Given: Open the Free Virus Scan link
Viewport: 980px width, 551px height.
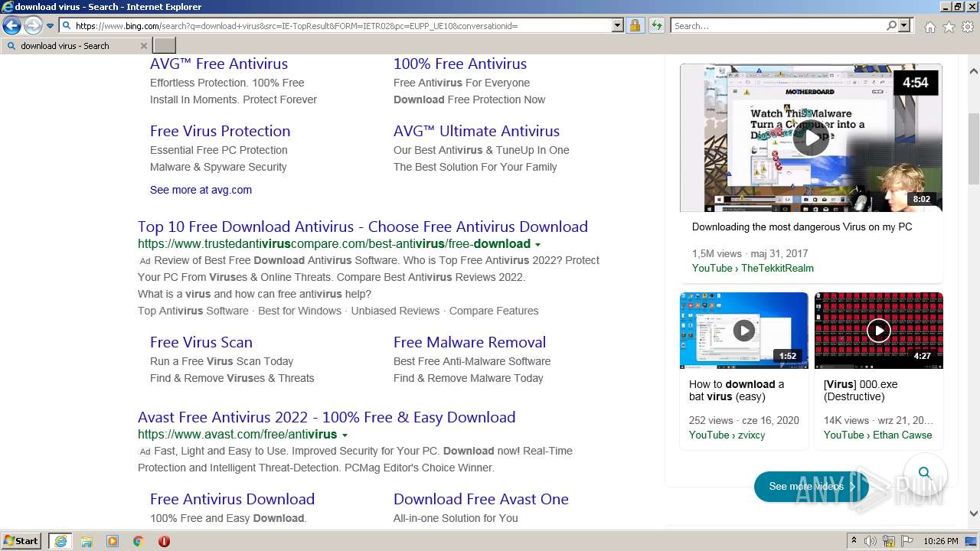Looking at the screenshot, I should click(x=201, y=342).
